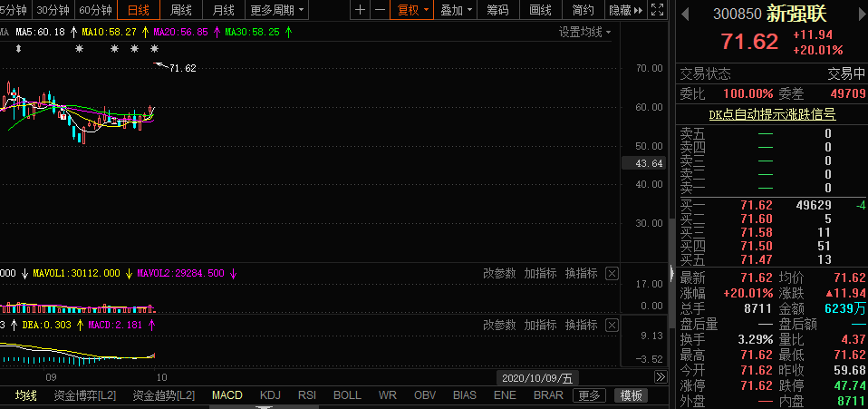Click the up-down arrow chart marker
Viewport: 868px width, 409px height.
[x=18, y=49]
